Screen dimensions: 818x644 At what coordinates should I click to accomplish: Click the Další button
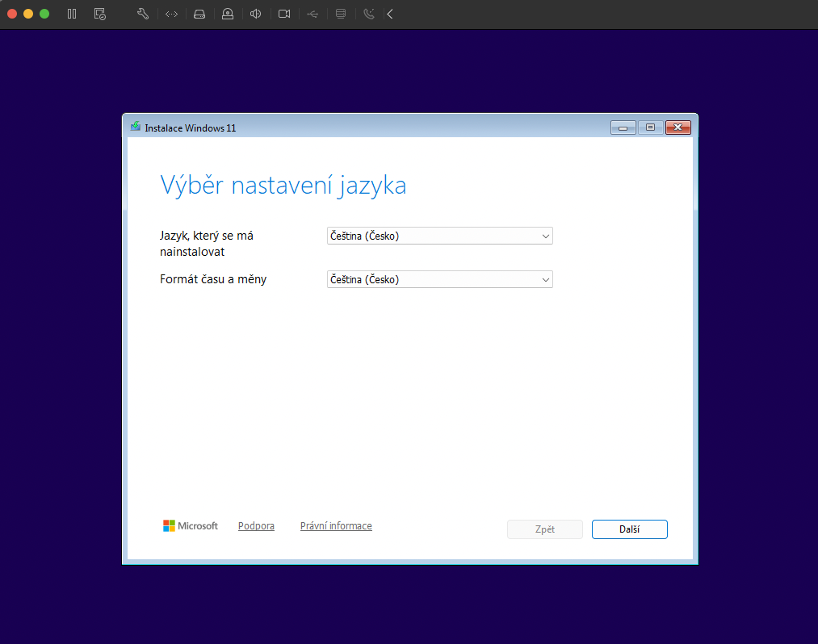tap(629, 529)
